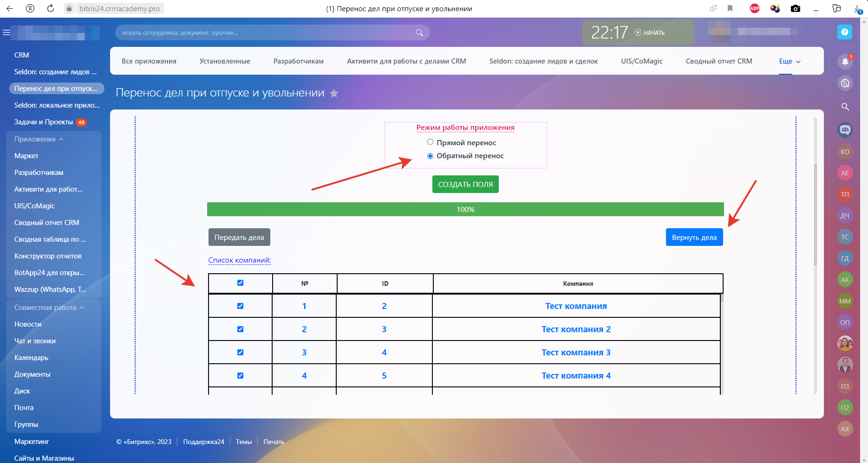Click Темы footer link
The width and height of the screenshot is (868, 463).
tap(244, 442)
